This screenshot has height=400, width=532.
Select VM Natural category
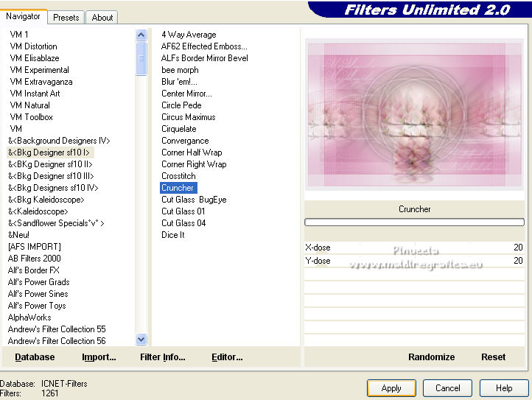click(x=30, y=105)
